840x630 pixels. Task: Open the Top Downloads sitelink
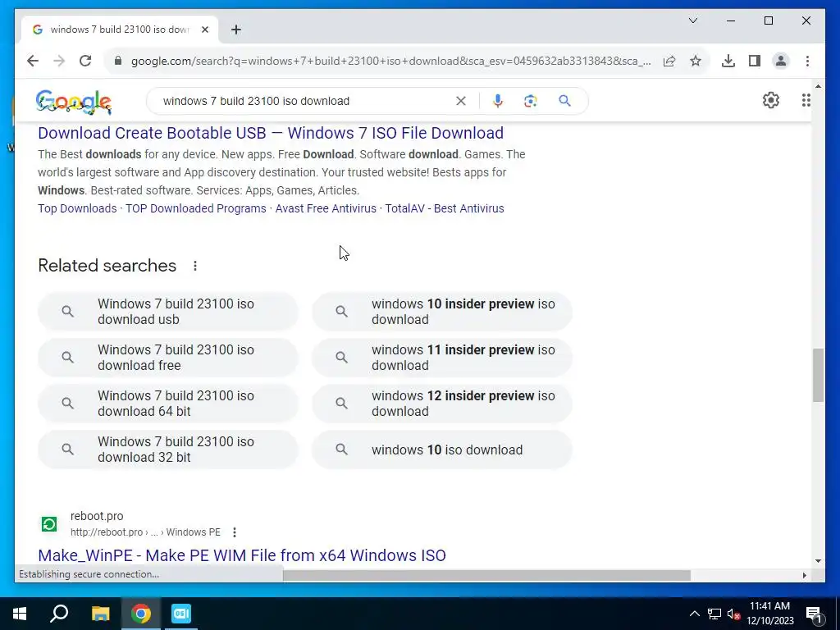point(77,208)
